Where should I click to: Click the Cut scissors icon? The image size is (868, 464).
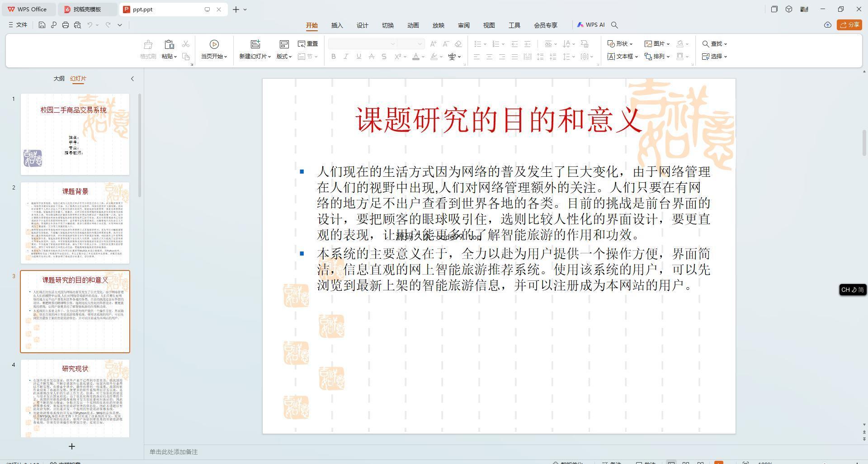pyautogui.click(x=186, y=44)
